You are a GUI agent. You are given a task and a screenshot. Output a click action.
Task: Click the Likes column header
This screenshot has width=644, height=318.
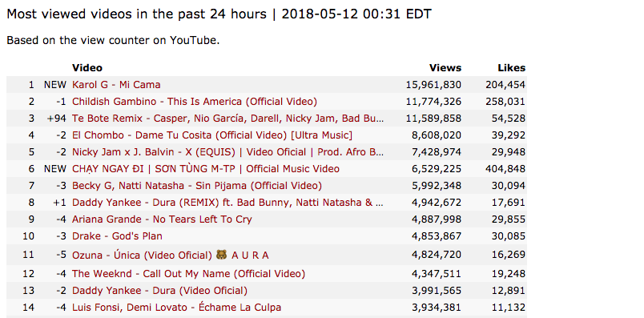point(511,68)
